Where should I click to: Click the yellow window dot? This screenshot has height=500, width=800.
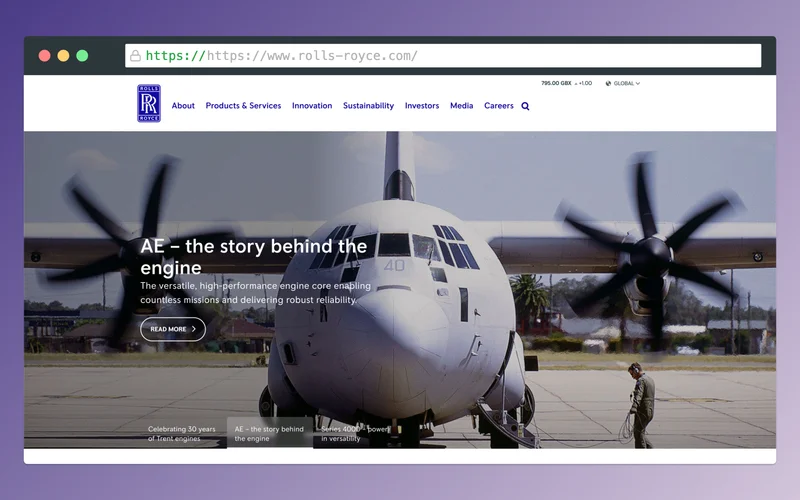63,56
